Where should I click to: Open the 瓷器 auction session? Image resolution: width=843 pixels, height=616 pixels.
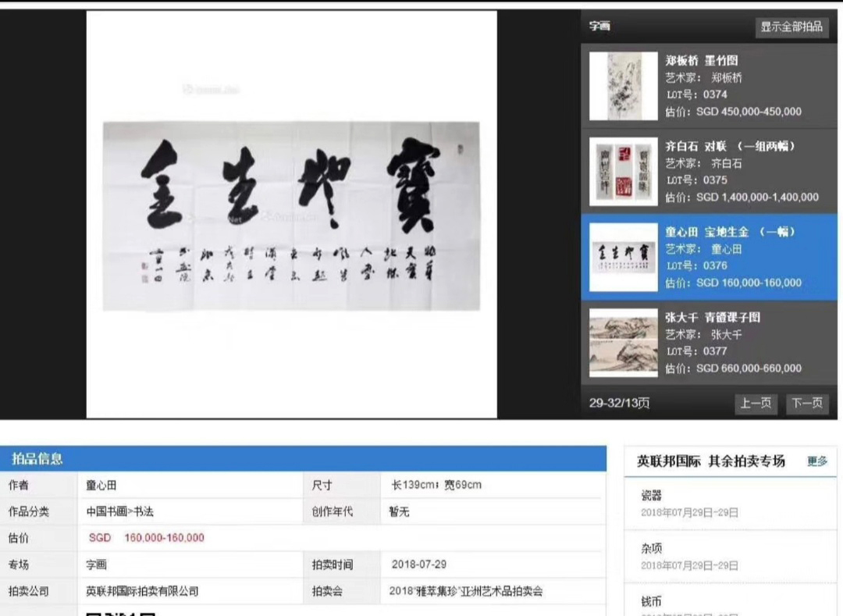click(x=651, y=496)
